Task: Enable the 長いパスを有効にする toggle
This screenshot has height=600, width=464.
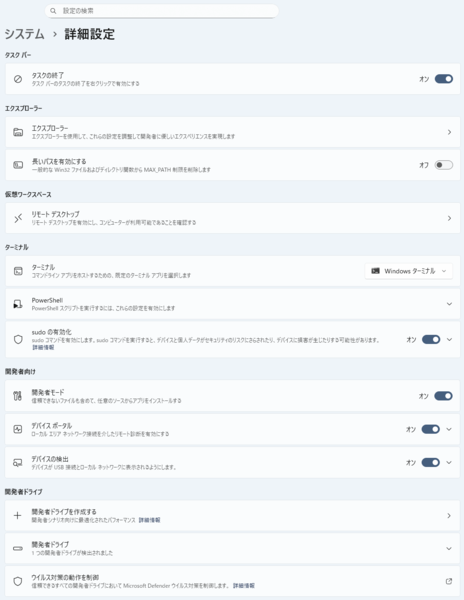Action: tap(444, 165)
